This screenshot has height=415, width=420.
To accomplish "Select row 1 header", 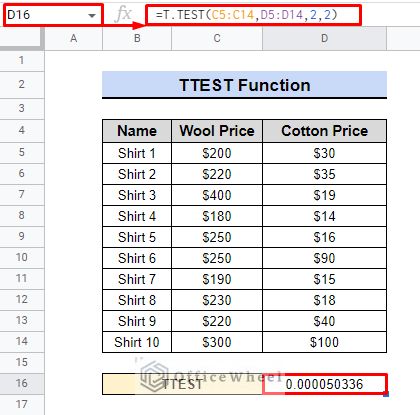I will tap(22, 61).
